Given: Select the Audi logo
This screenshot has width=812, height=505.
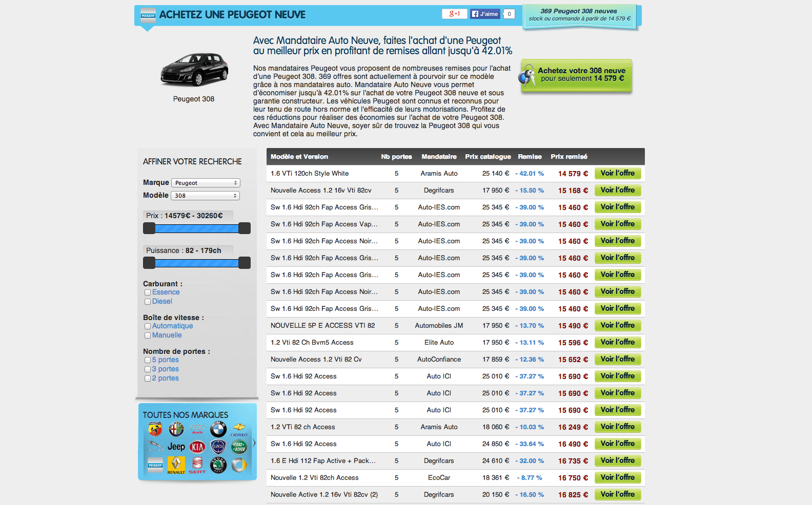Looking at the screenshot, I should 197,429.
